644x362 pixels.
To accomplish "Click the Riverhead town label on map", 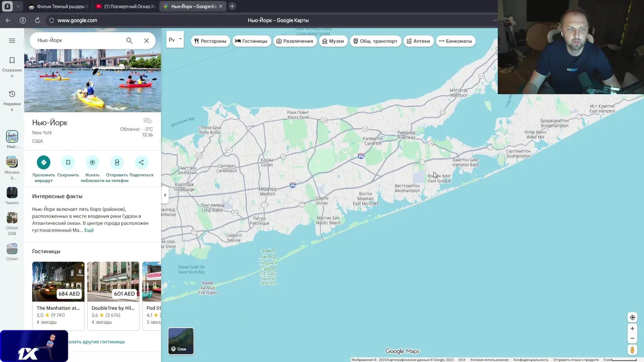I will click(407, 135).
